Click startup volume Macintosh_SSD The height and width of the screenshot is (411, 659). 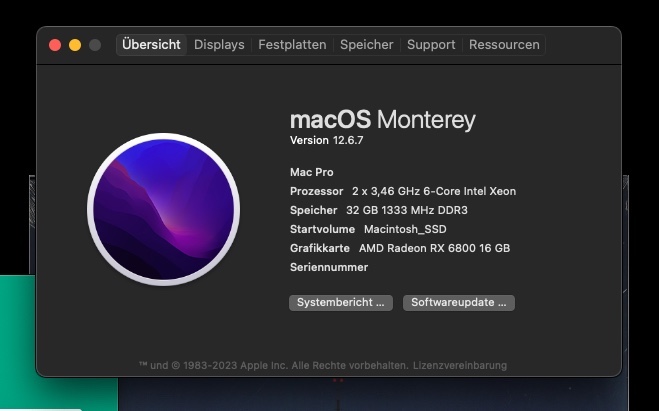point(405,229)
